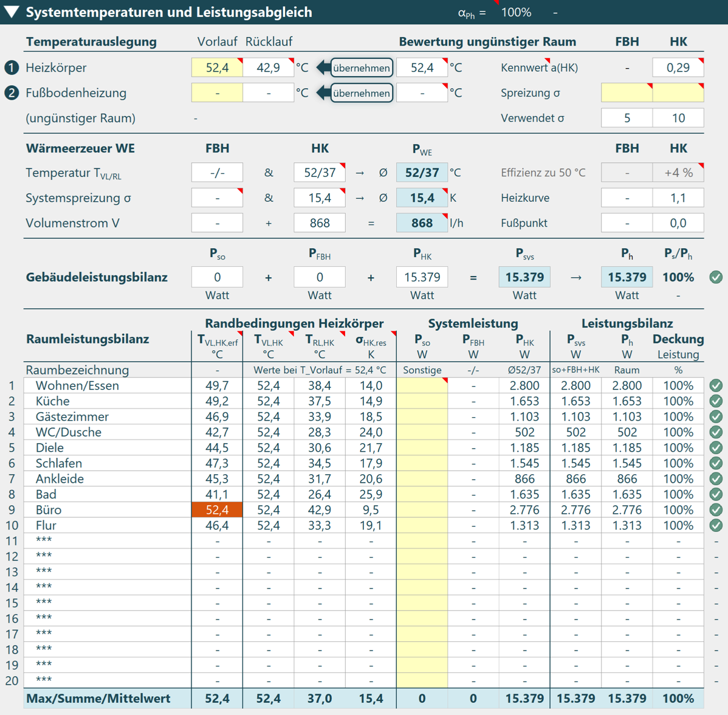This screenshot has width=728, height=715.
Task: Click the green check icon for Küche
Action: pos(716,401)
